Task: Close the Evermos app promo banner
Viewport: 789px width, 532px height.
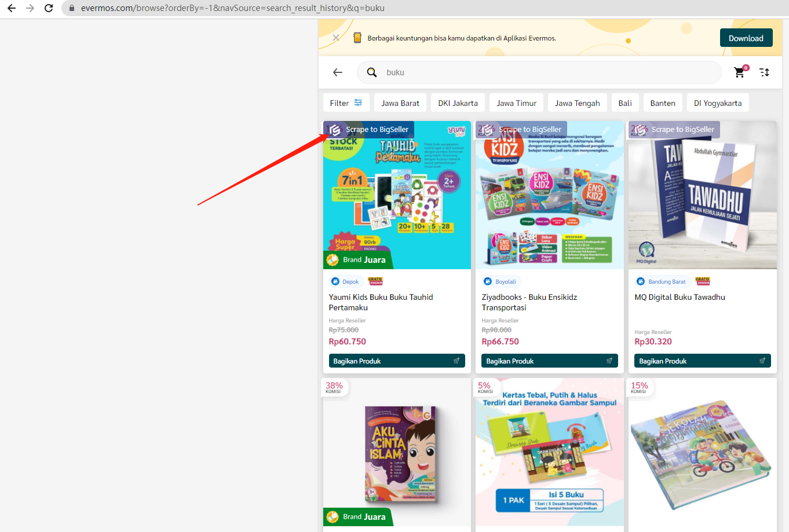Action: pyautogui.click(x=336, y=38)
